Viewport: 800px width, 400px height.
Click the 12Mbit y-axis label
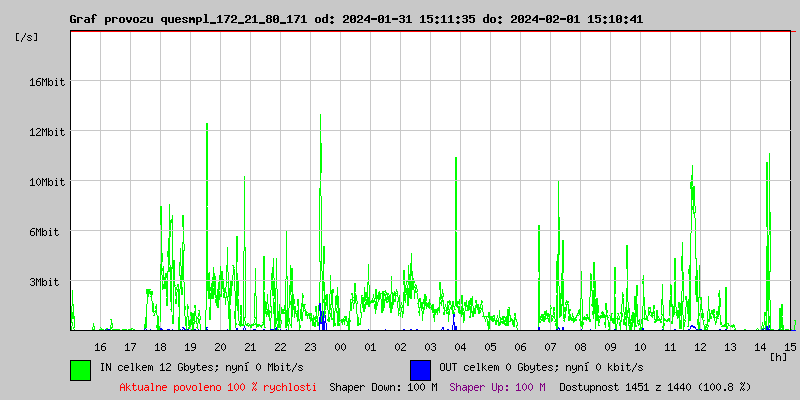[47, 132]
